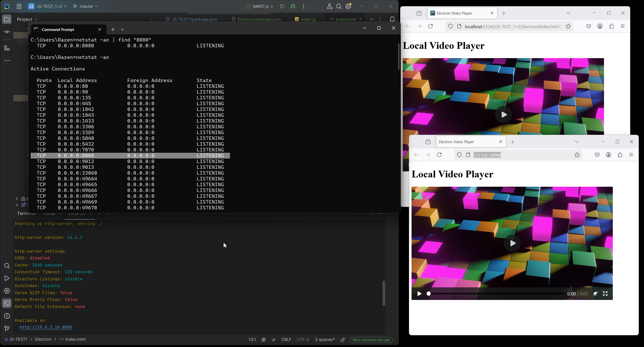Click the video progress slider track
Screen dimensions: 644x347
496,294
